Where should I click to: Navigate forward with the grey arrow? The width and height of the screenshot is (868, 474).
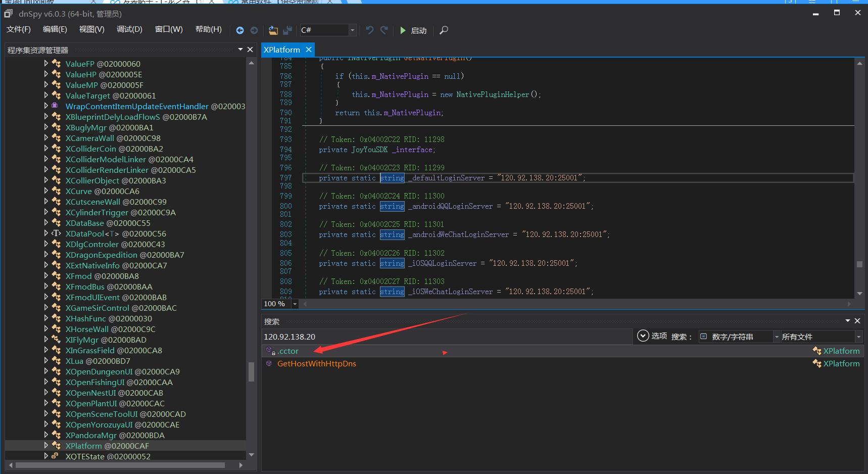[x=254, y=30]
